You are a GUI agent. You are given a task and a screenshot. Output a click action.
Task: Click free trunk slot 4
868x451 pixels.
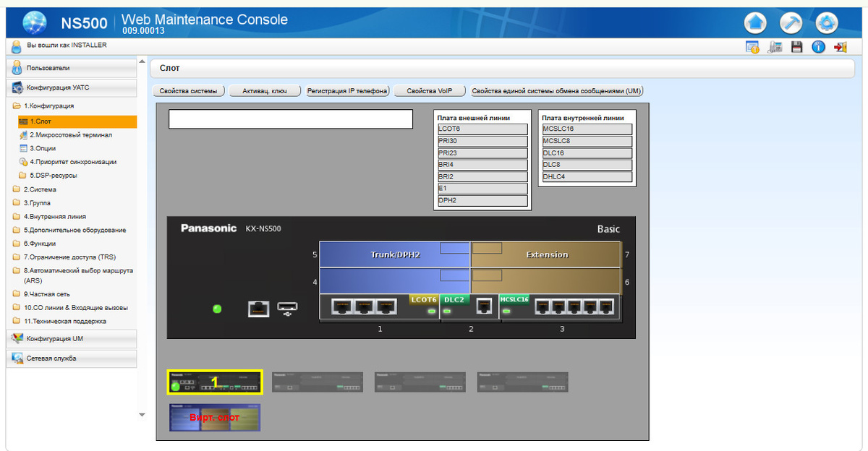tap(394, 281)
